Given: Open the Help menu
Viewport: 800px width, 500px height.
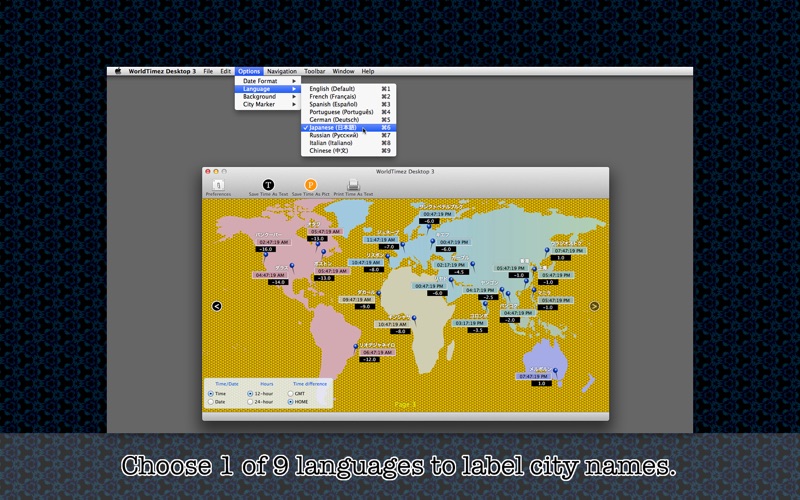Looking at the screenshot, I should 368,71.
